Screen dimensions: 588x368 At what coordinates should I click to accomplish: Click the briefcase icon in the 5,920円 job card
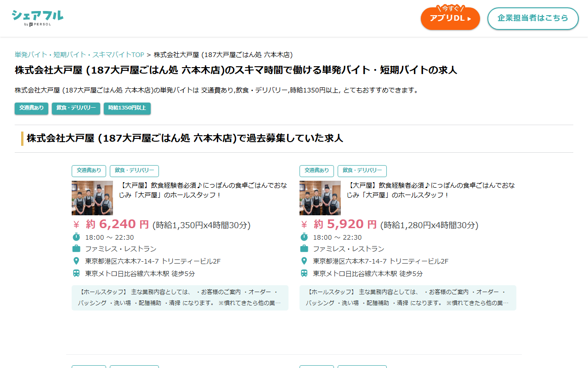304,249
